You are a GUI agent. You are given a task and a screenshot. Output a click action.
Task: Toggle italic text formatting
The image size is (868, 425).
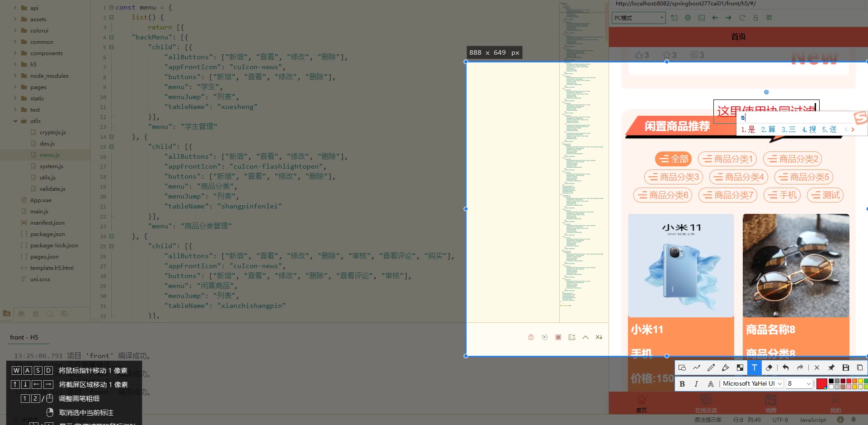(696, 384)
